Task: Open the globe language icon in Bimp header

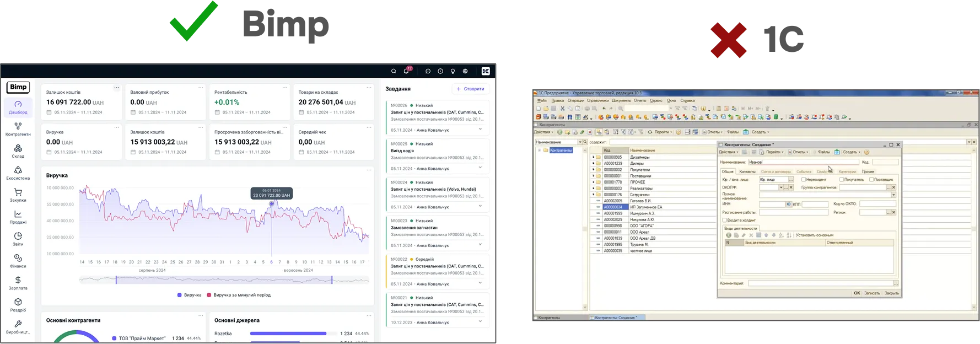Action: pyautogui.click(x=465, y=71)
